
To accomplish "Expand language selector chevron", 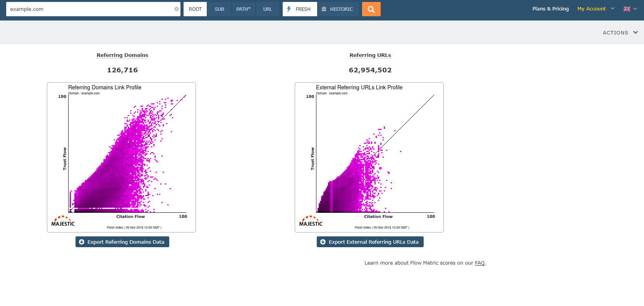I will tap(635, 9).
